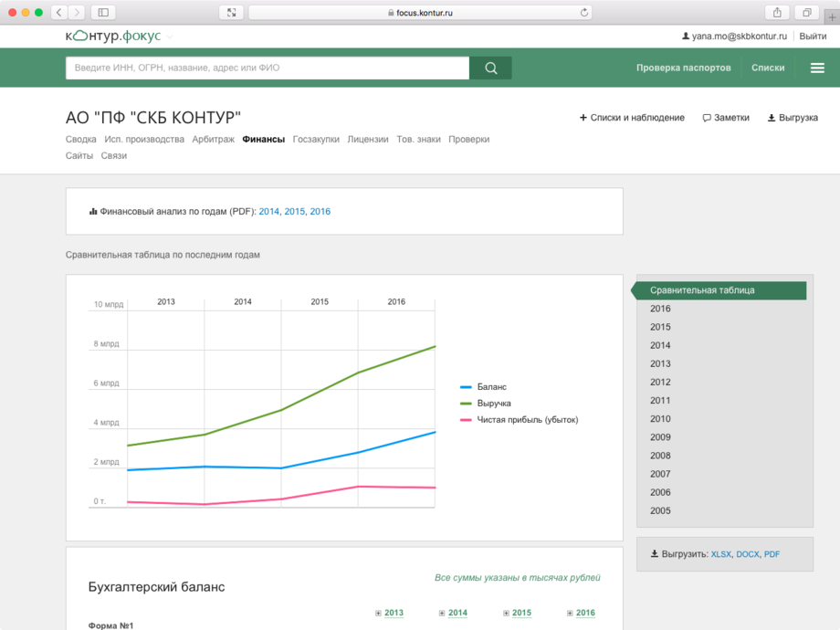The image size is (840, 630).
Task: Reload the page in address bar
Action: (x=584, y=13)
